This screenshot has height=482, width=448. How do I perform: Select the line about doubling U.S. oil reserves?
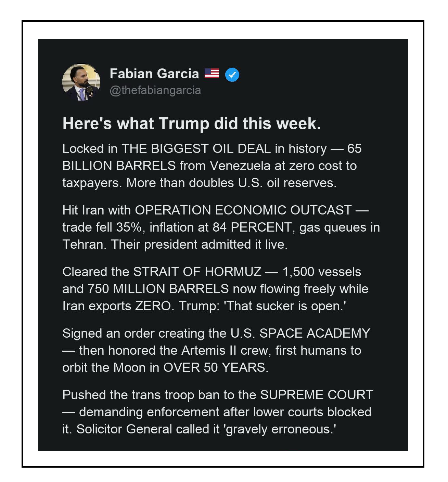(231, 183)
